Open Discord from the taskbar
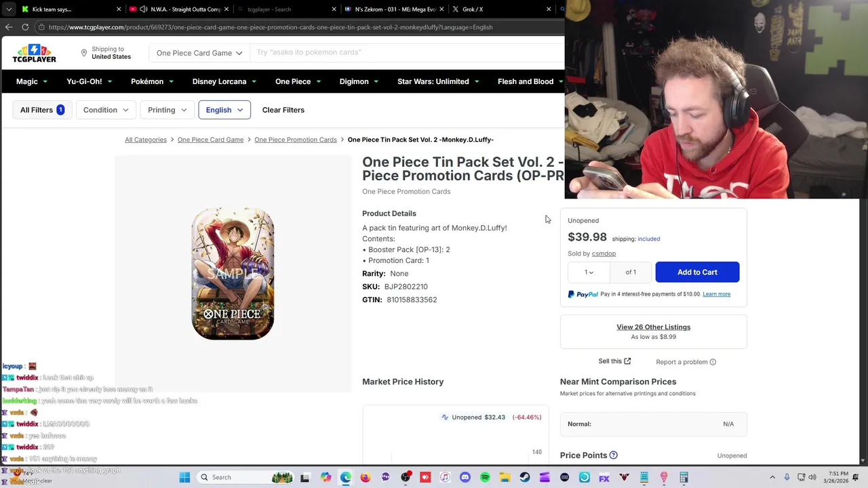 [x=465, y=477]
